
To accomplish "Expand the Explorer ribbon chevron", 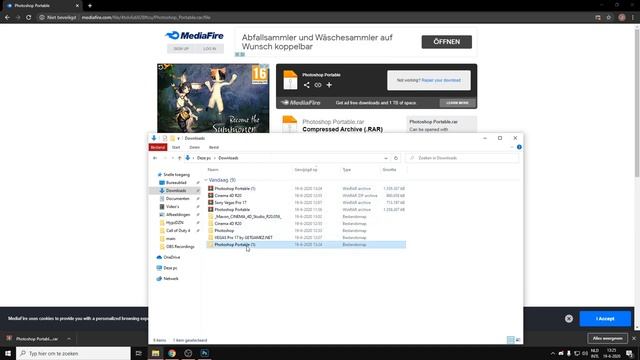I will pos(512,147).
